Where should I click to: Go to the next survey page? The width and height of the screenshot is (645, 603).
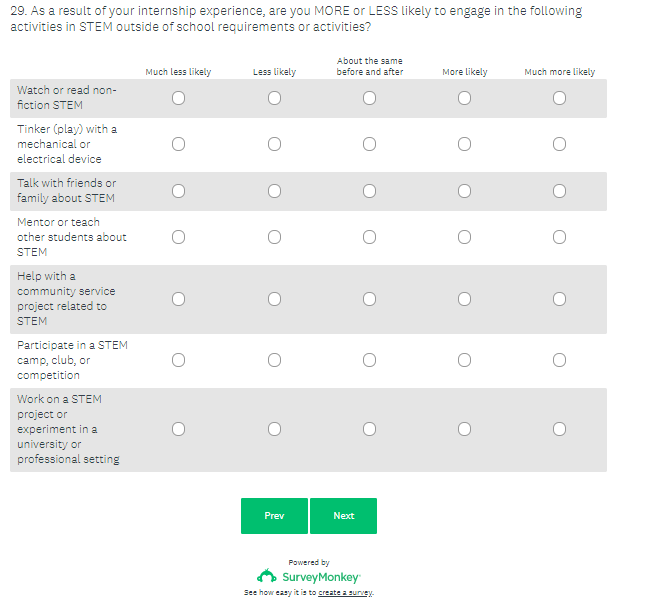343,516
